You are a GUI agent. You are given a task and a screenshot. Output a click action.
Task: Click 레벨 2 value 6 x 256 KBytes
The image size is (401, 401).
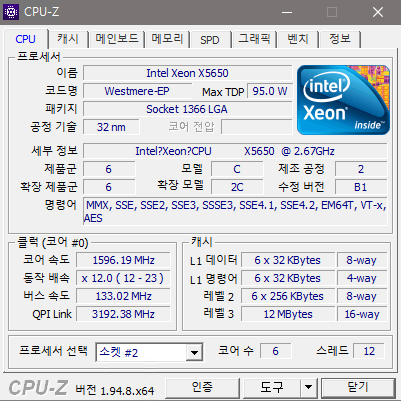288,296
